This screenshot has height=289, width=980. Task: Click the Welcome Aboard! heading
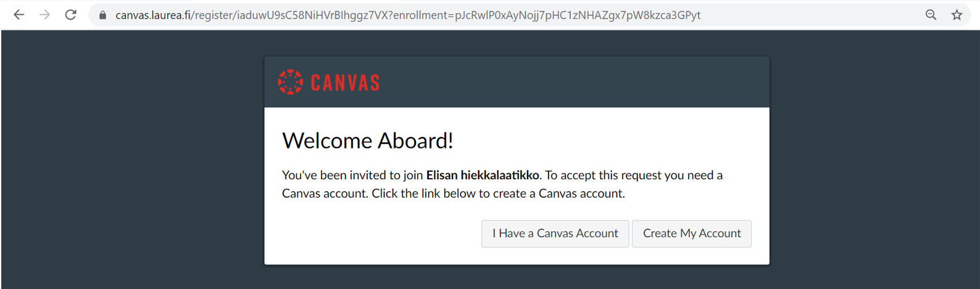point(368,141)
